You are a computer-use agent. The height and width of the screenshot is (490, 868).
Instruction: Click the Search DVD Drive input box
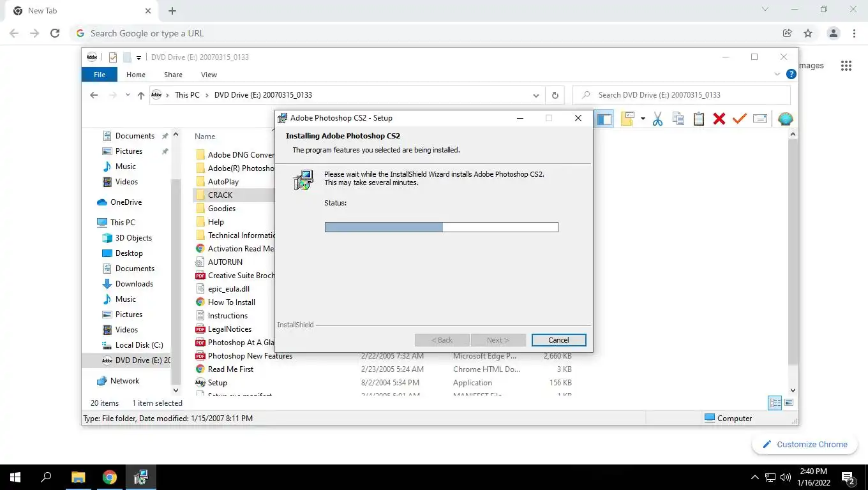click(682, 95)
